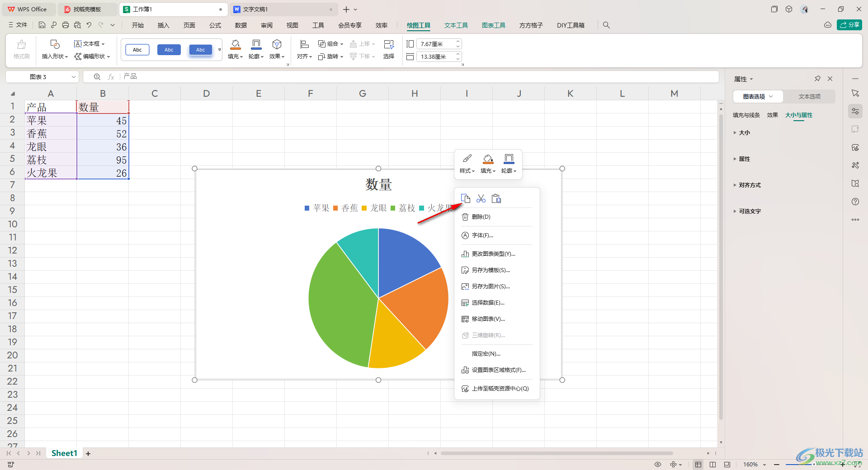Viewport: 868px width, 470px height.
Task: Open the Style brush in mini toolbar
Action: click(467, 164)
